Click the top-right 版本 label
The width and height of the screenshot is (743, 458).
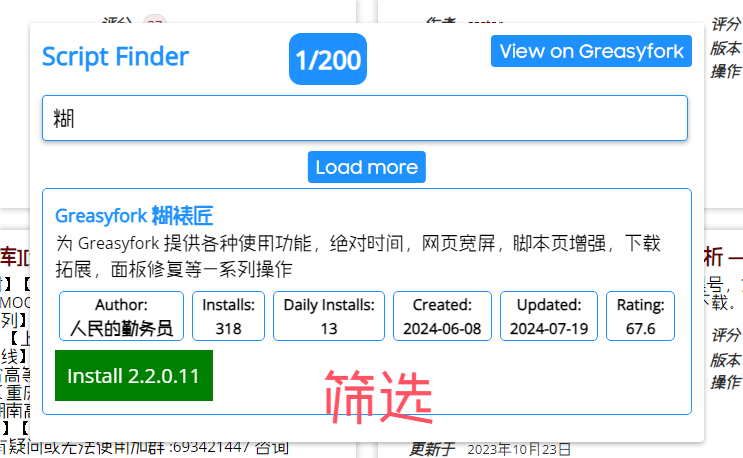(x=726, y=47)
